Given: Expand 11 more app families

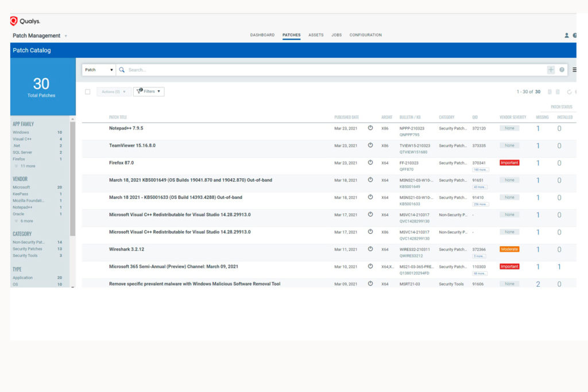Looking at the screenshot, I should (x=28, y=166).
